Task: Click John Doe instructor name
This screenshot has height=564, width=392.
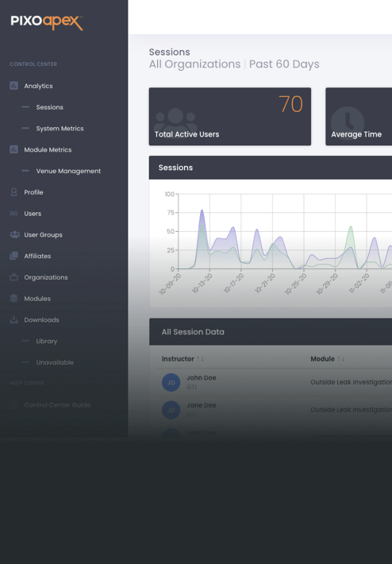Action: 202,377
